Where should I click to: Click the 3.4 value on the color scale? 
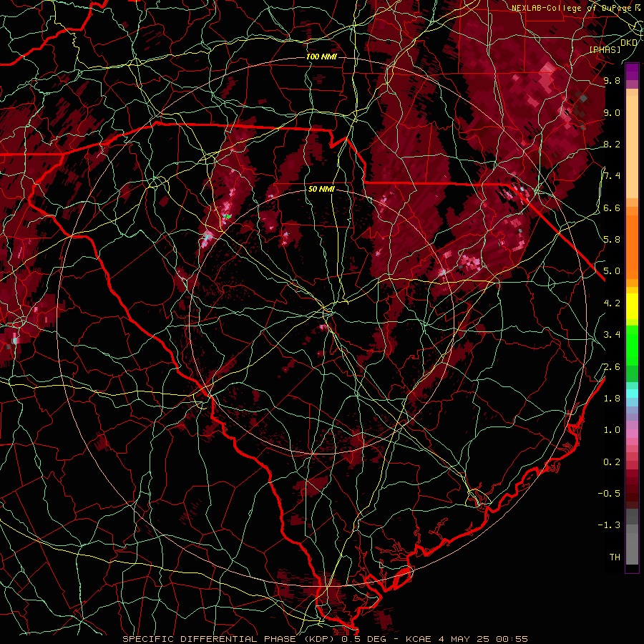pos(612,335)
